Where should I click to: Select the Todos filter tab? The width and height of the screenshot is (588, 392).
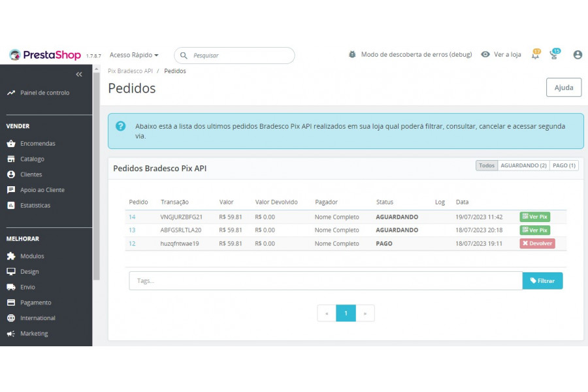(x=486, y=165)
